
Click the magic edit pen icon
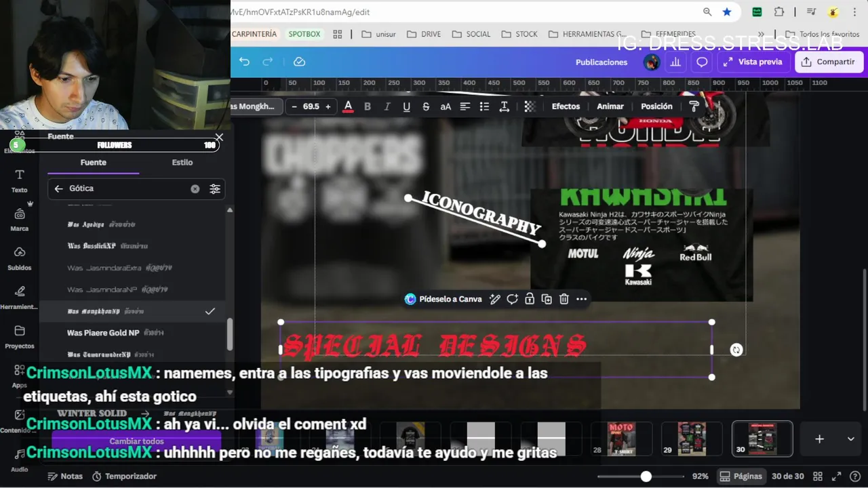click(495, 299)
